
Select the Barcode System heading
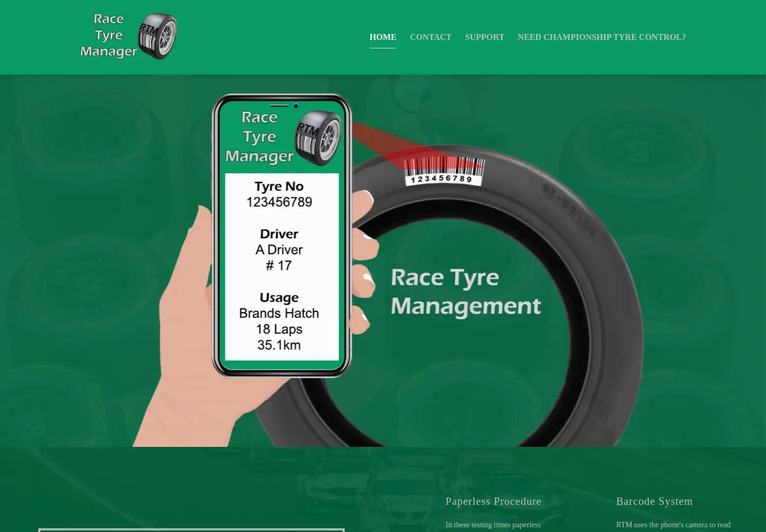point(654,501)
